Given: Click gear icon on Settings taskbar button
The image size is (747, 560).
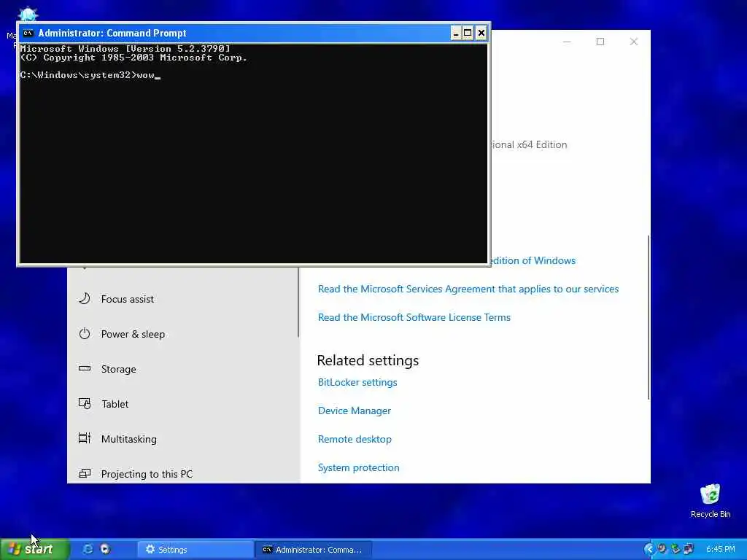Looking at the screenshot, I should pyautogui.click(x=150, y=549).
